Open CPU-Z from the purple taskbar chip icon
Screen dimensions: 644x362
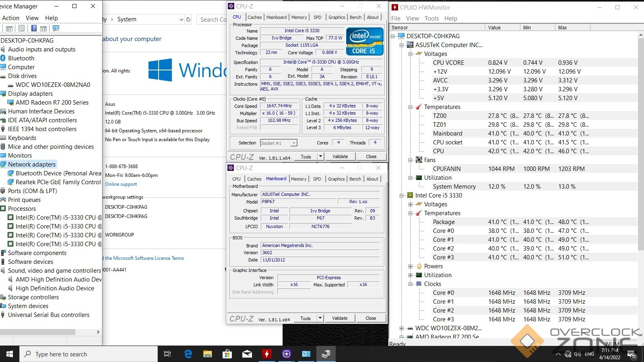click(x=286, y=354)
